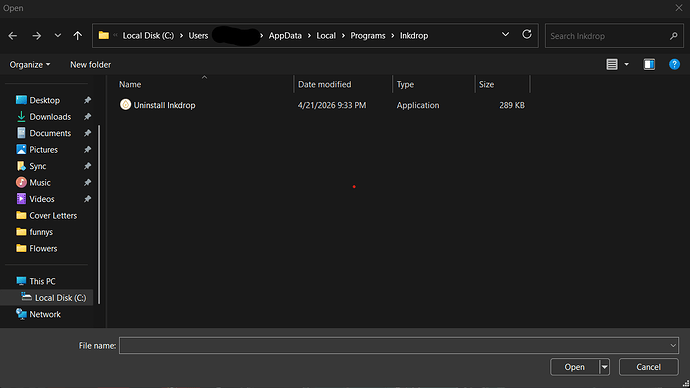690x388 pixels.
Task: Go forward using the forward arrow
Action: pos(37,36)
